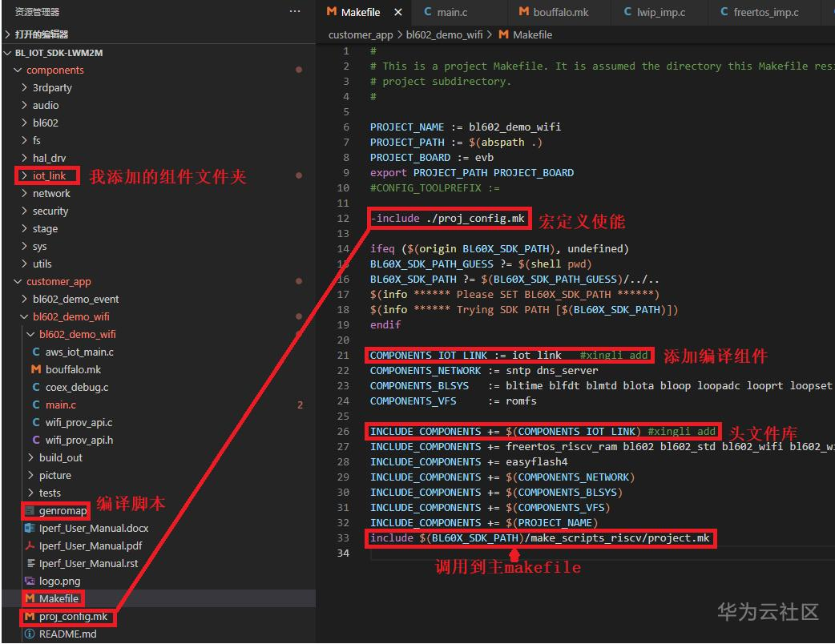Click the C icon beside coex_debug.c
Image resolution: width=835 pixels, height=644 pixels.
(x=36, y=387)
